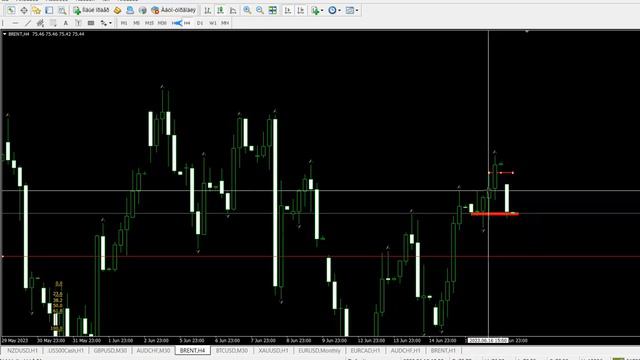The height and width of the screenshot is (360, 640).
Task: Open the AUDCHF,M30 chart tab
Action: click(x=153, y=351)
